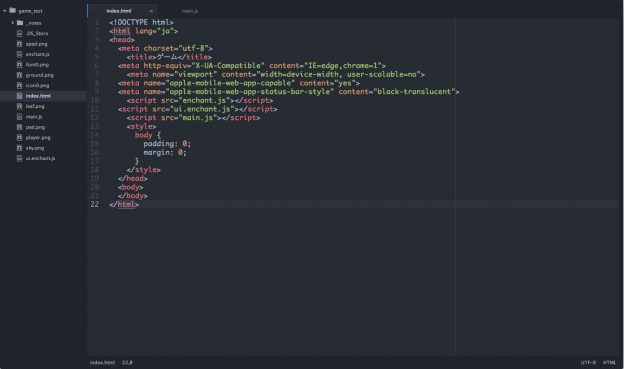Collapse the game_test root folder arrow
Viewport: 624px width, 369px height.
(x=4, y=11)
